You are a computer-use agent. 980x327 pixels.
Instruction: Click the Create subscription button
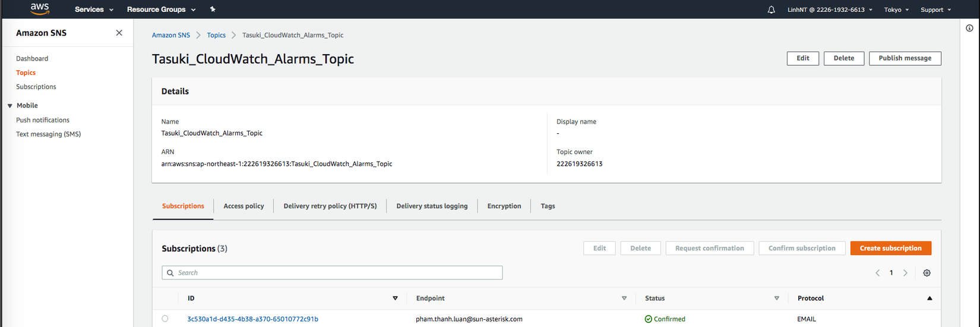(x=890, y=248)
